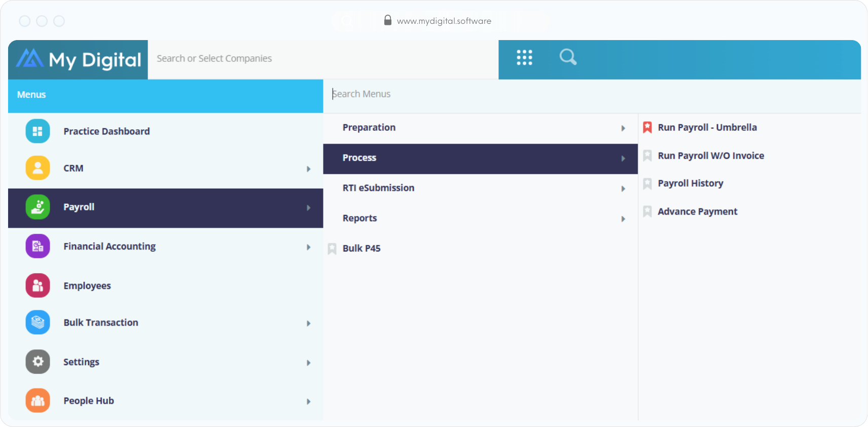Image resolution: width=868 pixels, height=427 pixels.
Task: Open the apps grid in header
Action: click(x=524, y=57)
